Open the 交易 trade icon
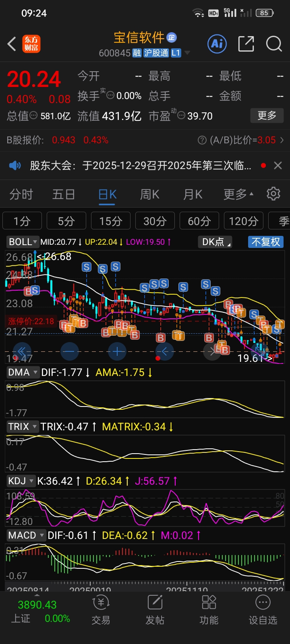 pos(101,610)
